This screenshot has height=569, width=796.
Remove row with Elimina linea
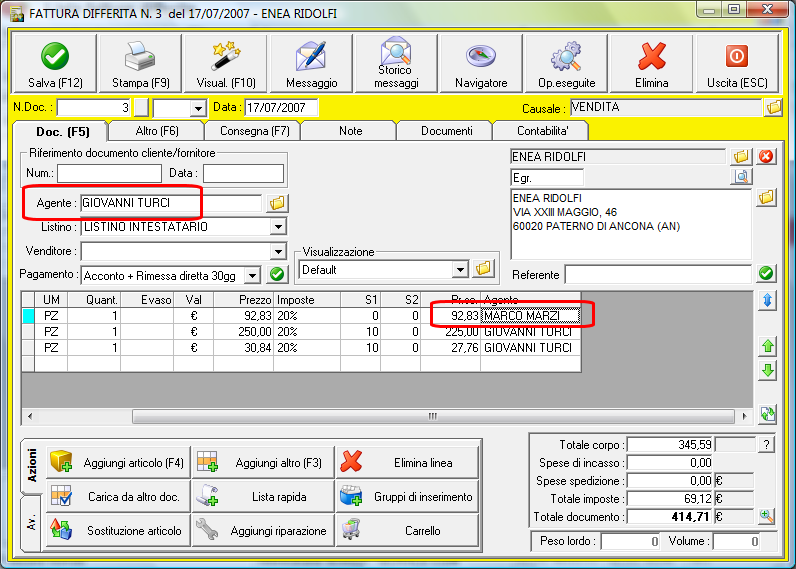pyautogui.click(x=407, y=462)
